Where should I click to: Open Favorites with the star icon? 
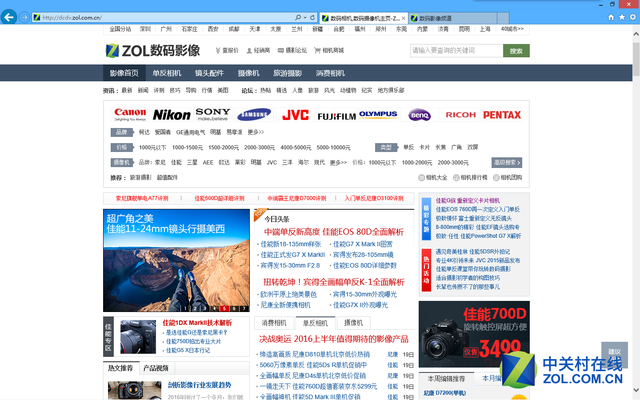click(622, 17)
